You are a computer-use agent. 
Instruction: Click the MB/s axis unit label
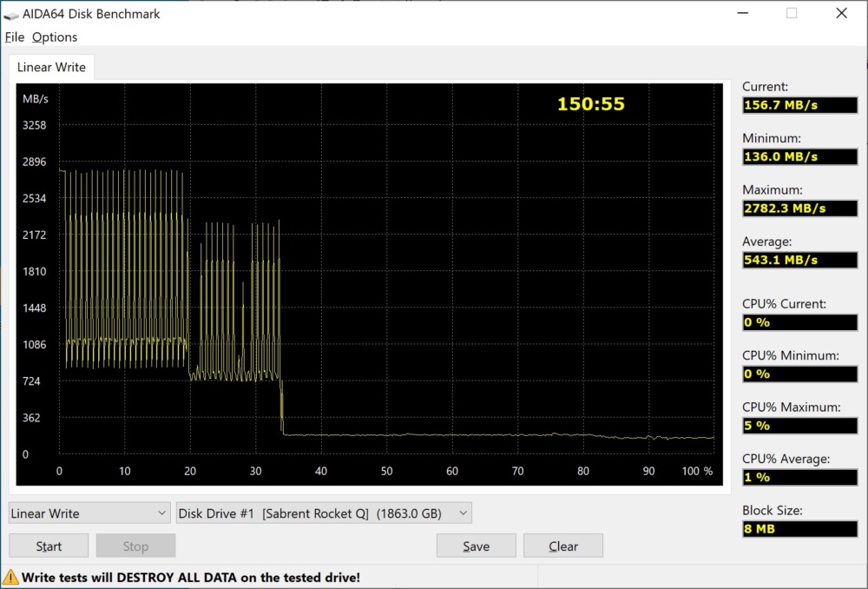(x=36, y=99)
